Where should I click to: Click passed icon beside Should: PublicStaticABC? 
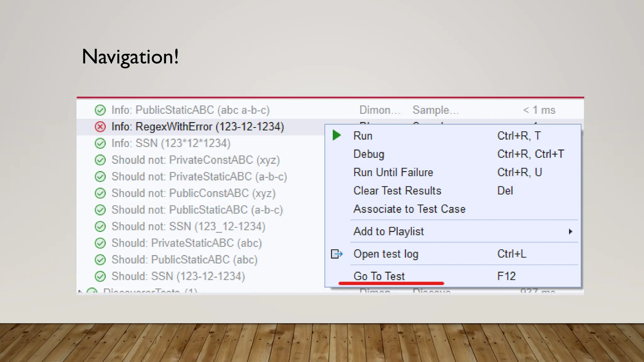click(x=100, y=260)
